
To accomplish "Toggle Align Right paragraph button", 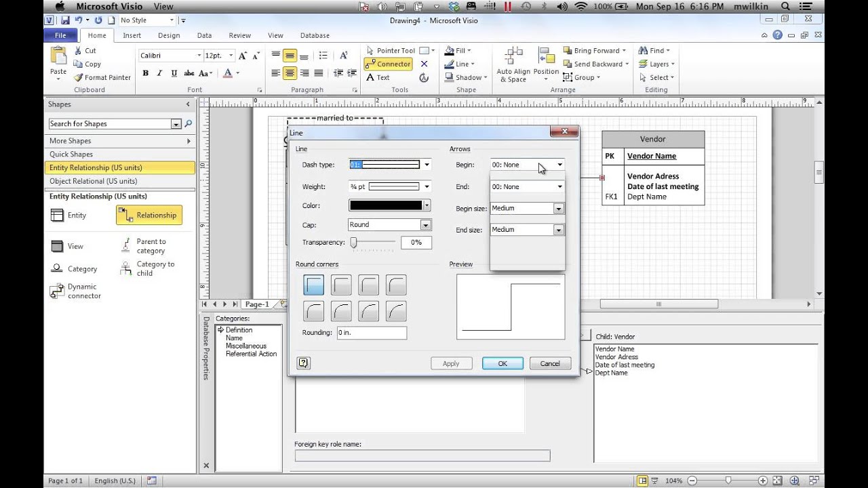I will coord(304,73).
